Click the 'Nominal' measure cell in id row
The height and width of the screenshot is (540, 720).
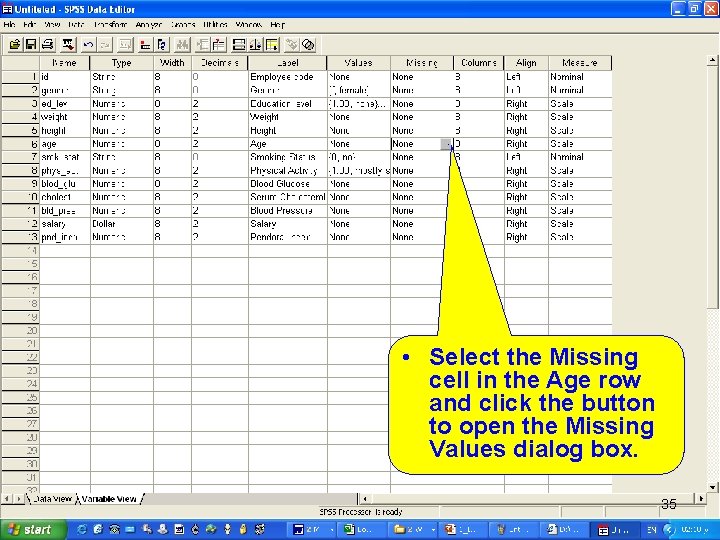click(580, 77)
